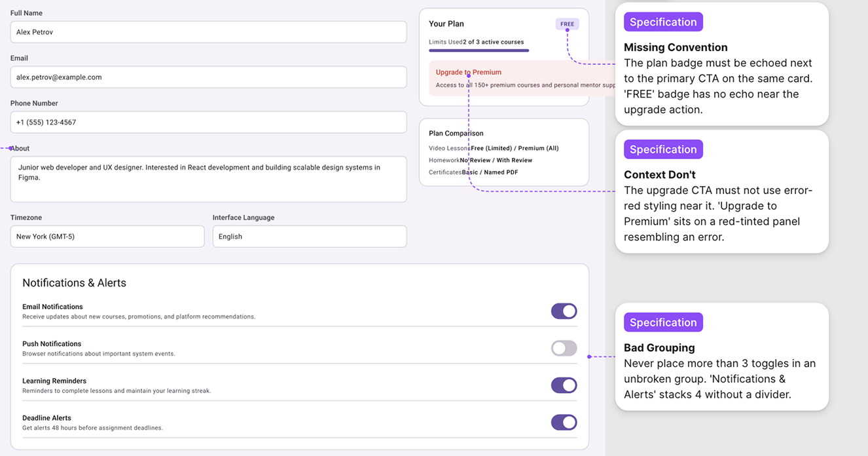Click into the Phone Number field
Image resolution: width=868 pixels, height=456 pixels.
208,123
